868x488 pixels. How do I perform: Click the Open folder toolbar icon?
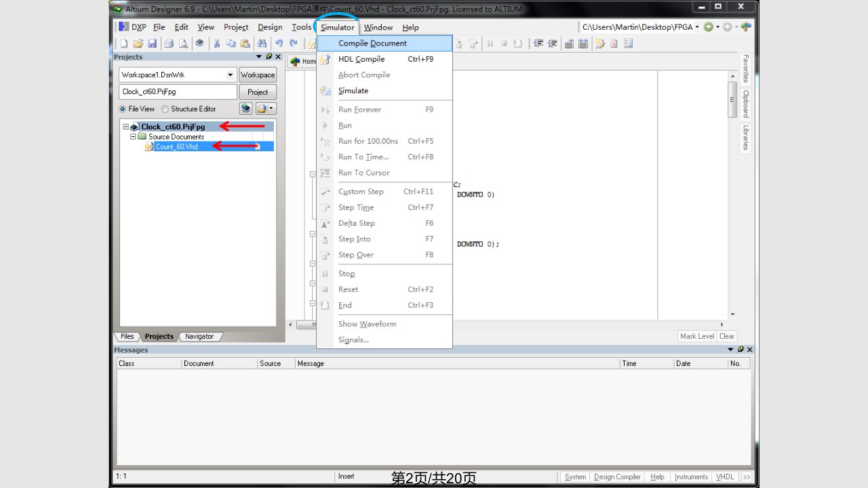138,43
